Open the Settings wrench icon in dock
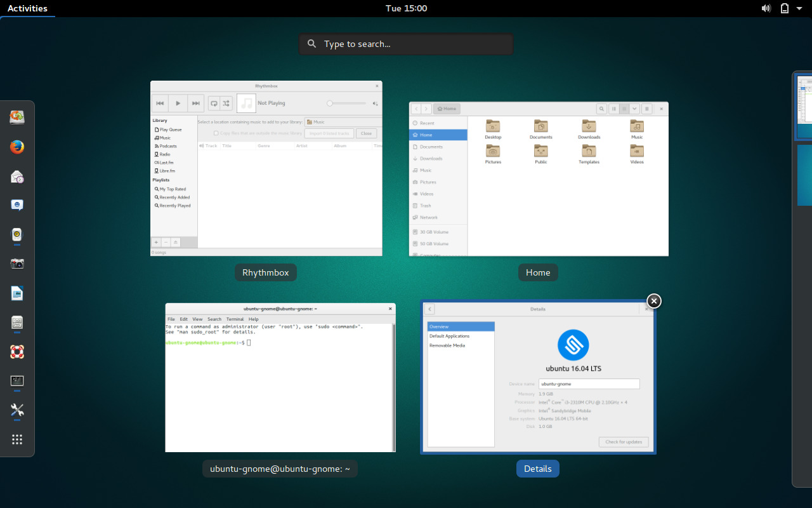Viewport: 812px width, 508px height. coord(17,410)
